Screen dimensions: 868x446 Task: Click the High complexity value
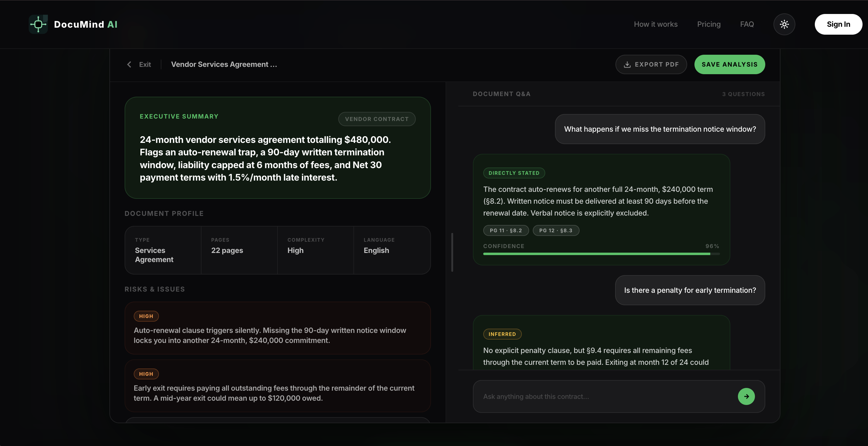pyautogui.click(x=295, y=251)
